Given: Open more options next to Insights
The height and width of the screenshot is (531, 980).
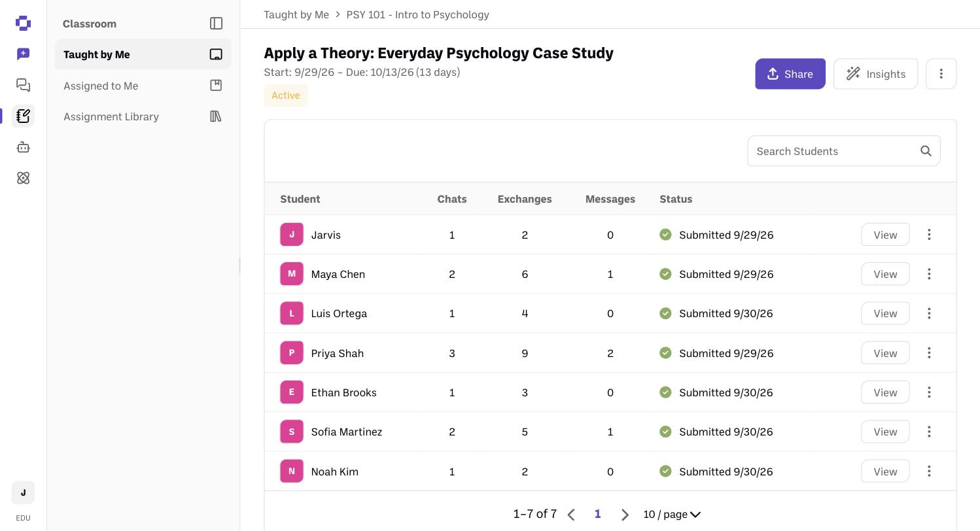Looking at the screenshot, I should pyautogui.click(x=941, y=74).
